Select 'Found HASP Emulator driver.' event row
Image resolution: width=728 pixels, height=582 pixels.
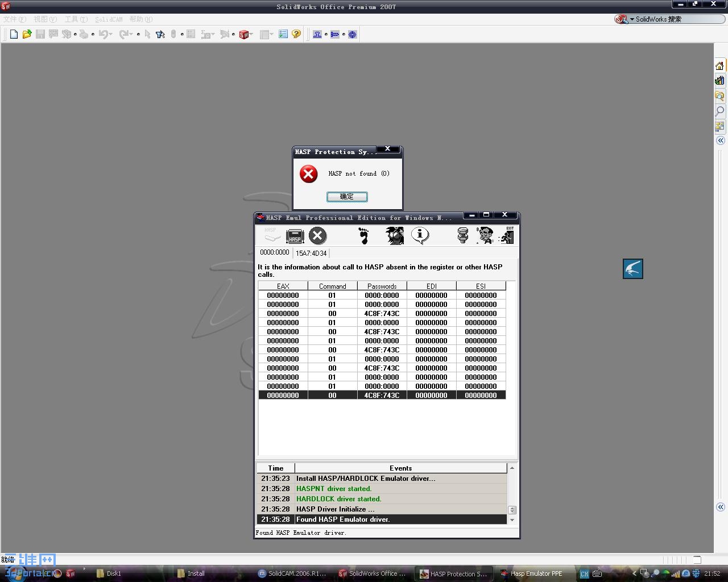pos(382,519)
